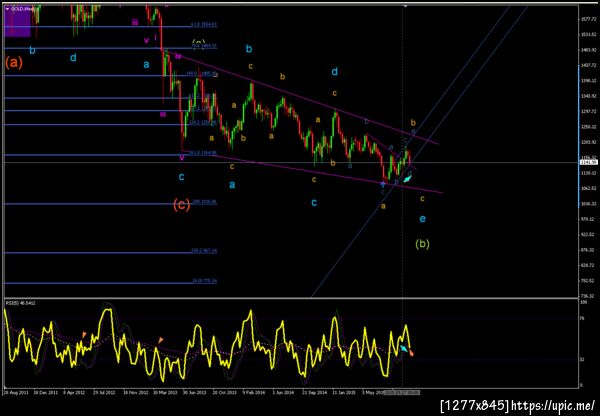This screenshot has width=600, height=416.
Task: Select the lower magenta wedge trendline
Action: pos(312,171)
